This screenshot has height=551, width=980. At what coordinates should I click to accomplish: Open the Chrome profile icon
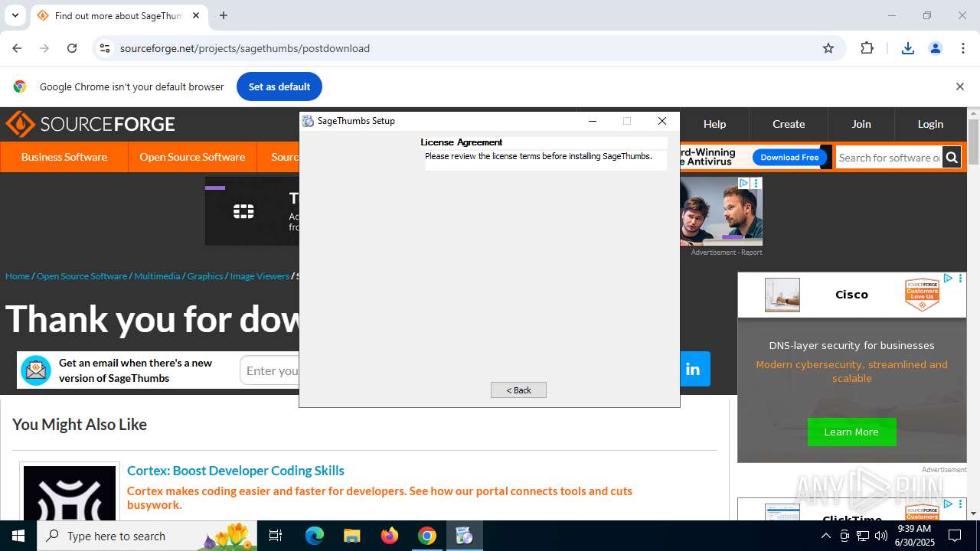pyautogui.click(x=936, y=48)
